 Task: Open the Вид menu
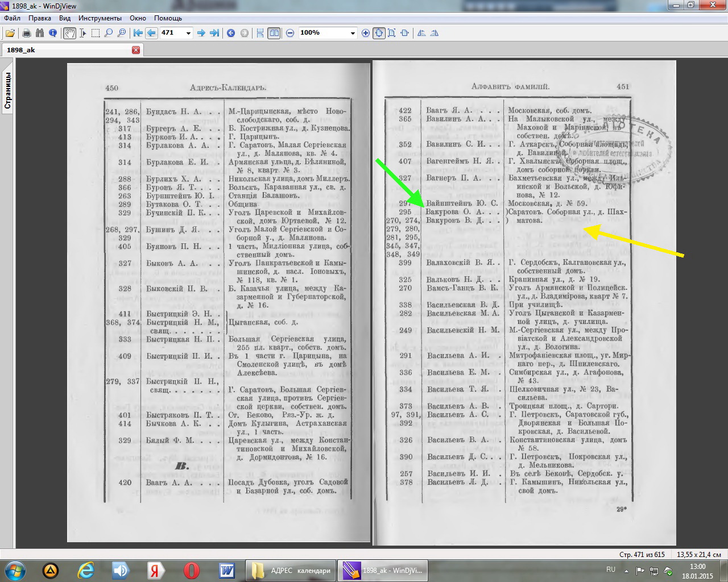[65, 18]
